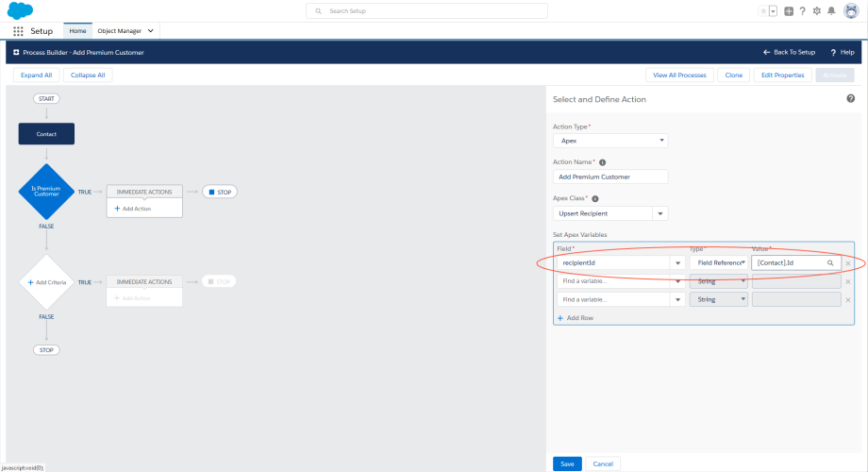Open the favorites list dropdown arrow
Image resolution: width=868 pixels, height=472 pixels.
774,11
